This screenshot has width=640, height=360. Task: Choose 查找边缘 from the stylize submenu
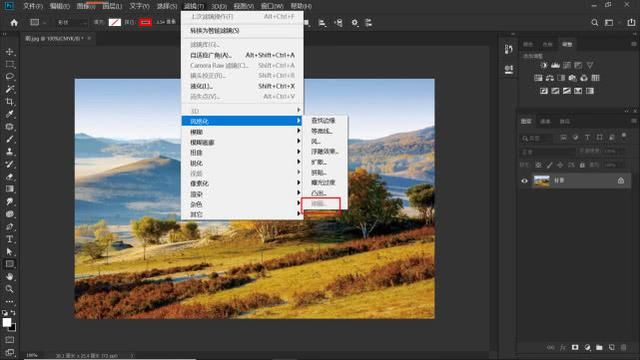click(323, 120)
